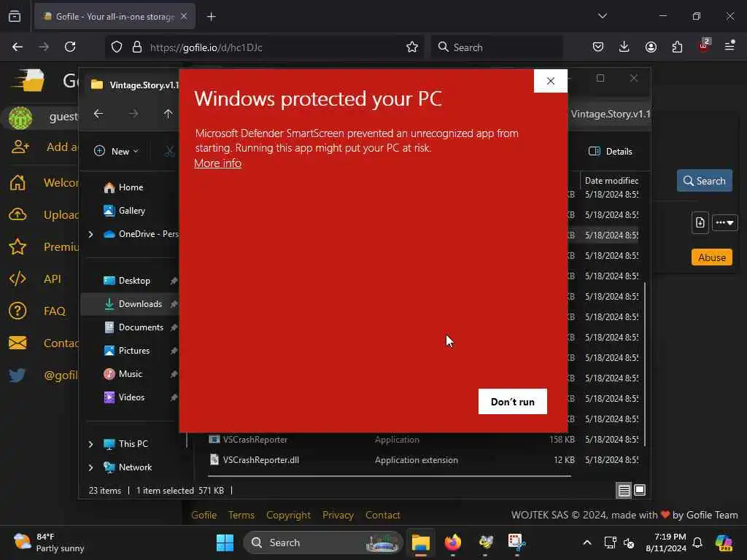
Task: Click the Gofile Premium star sidebar icon
Action: (x=18, y=246)
